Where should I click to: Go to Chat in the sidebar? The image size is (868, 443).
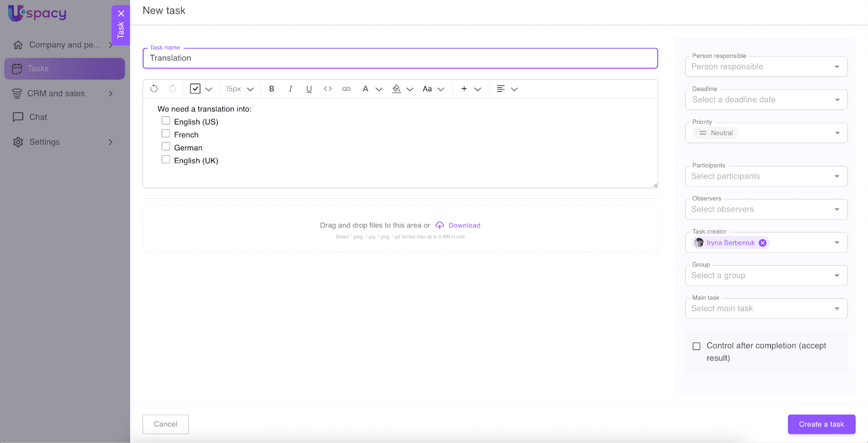point(38,117)
